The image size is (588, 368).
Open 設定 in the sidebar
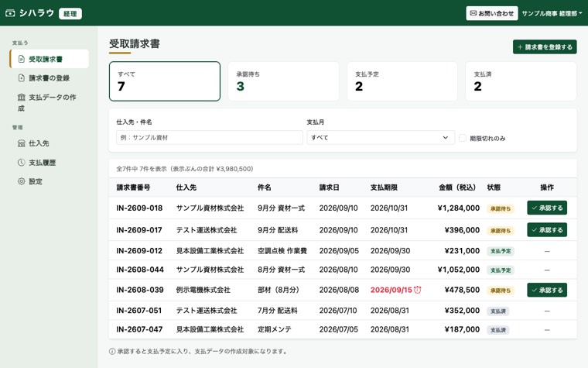coord(49,181)
